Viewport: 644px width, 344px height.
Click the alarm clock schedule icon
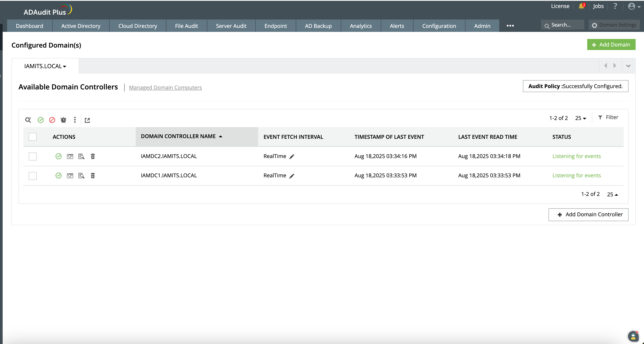click(x=63, y=120)
